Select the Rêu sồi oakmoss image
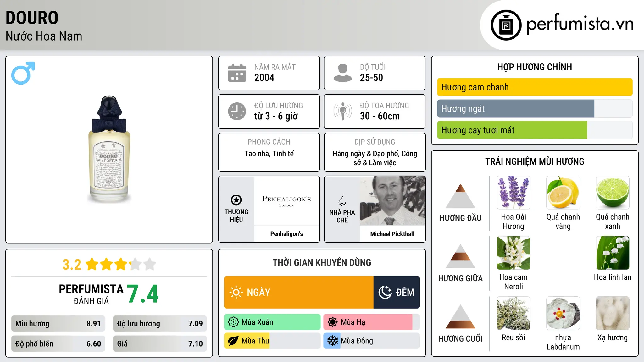Viewport: 644px width, 362px height. click(513, 313)
